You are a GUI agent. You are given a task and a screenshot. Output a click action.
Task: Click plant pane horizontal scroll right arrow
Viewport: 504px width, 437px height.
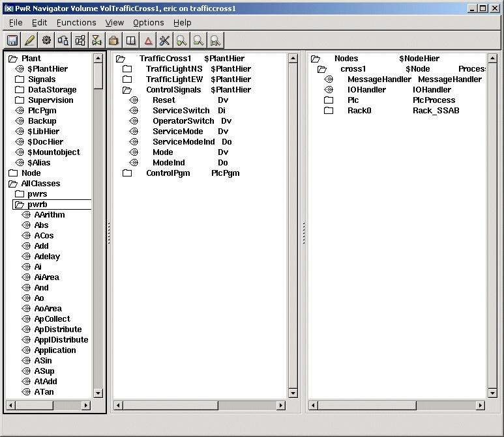(280, 406)
